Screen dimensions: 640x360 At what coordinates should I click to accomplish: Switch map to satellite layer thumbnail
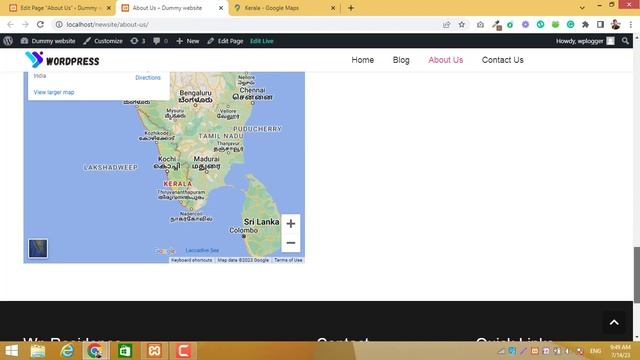pos(38,248)
